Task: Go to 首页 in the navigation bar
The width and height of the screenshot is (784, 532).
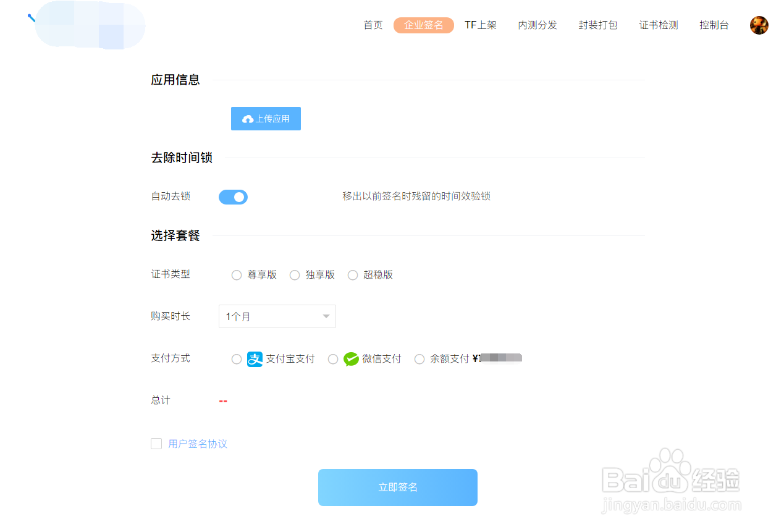Action: [373, 25]
